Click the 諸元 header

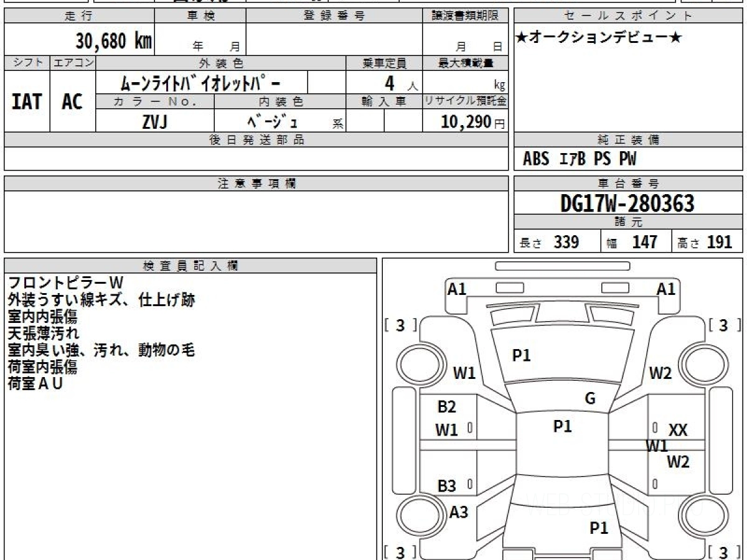[629, 222]
